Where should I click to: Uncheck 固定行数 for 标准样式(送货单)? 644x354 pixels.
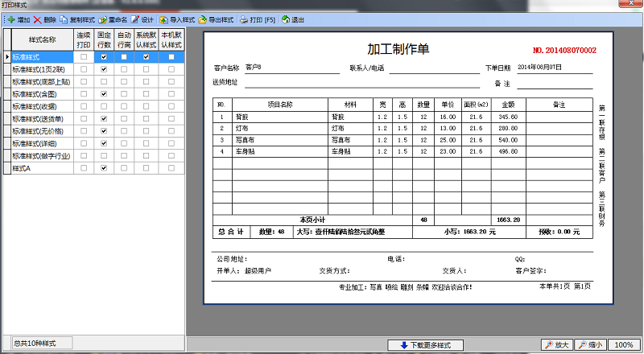pyautogui.click(x=104, y=119)
